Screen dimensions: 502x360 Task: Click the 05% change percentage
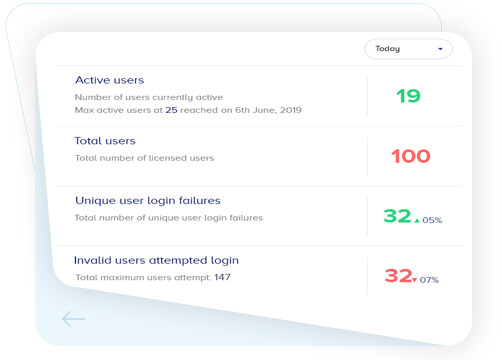(x=432, y=220)
